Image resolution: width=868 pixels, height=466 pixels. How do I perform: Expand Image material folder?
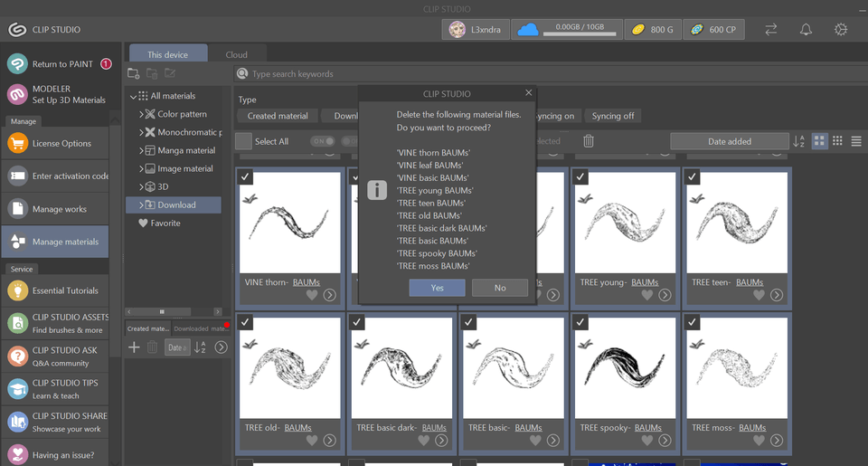[141, 168]
